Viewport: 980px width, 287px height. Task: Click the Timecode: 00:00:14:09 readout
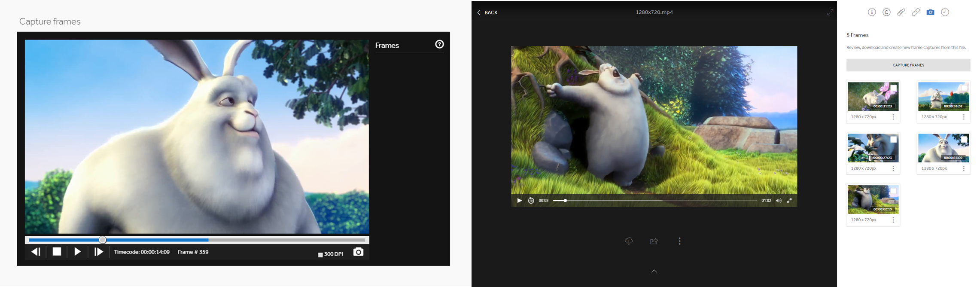[x=142, y=252]
